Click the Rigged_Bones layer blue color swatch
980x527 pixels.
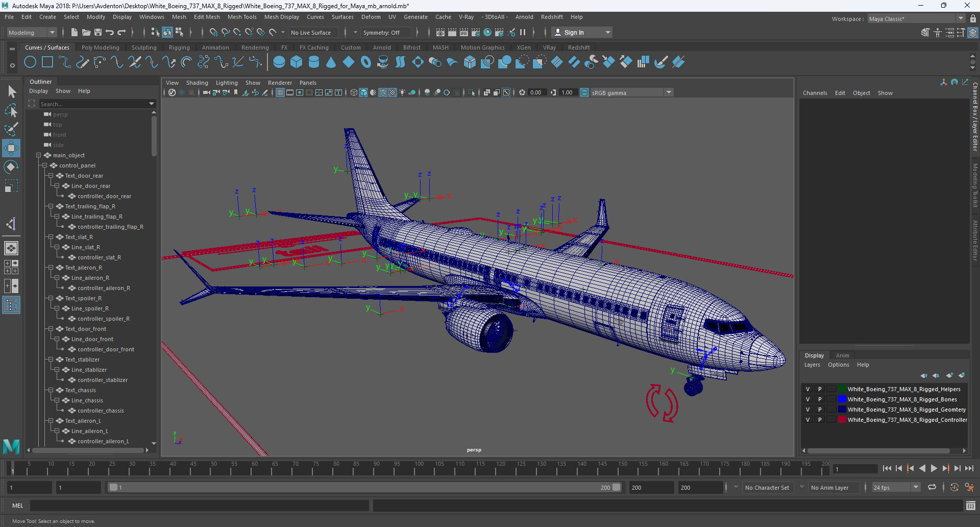842,399
